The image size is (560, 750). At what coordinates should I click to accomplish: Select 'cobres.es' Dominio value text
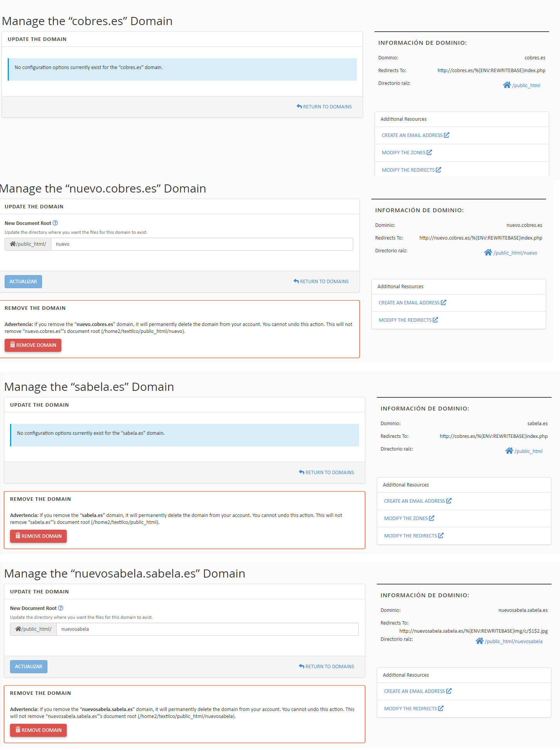[x=535, y=58]
